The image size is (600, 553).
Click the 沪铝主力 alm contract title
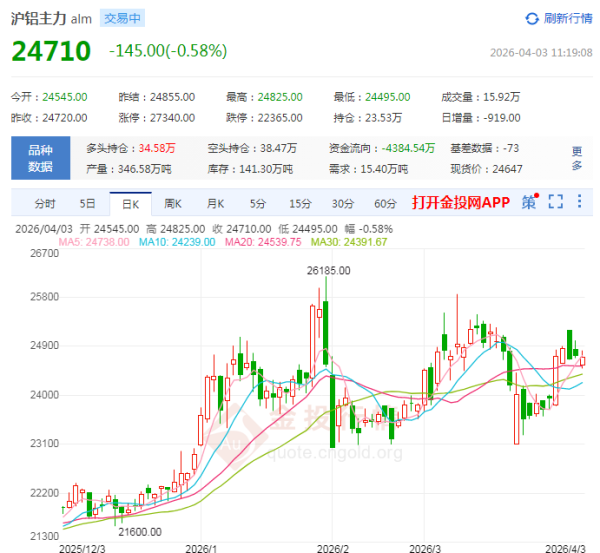(51, 18)
